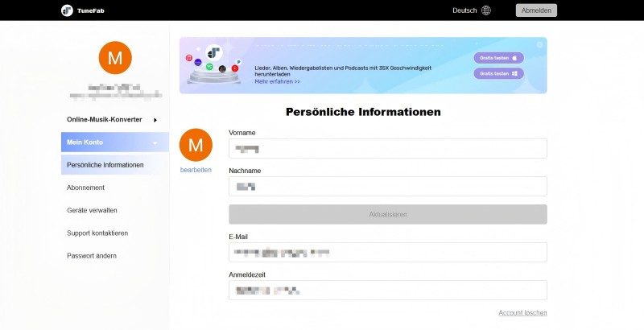Viewport: 644px width, 330px height.
Task: Click Gratis testen button for Apple
Action: [x=498, y=58]
